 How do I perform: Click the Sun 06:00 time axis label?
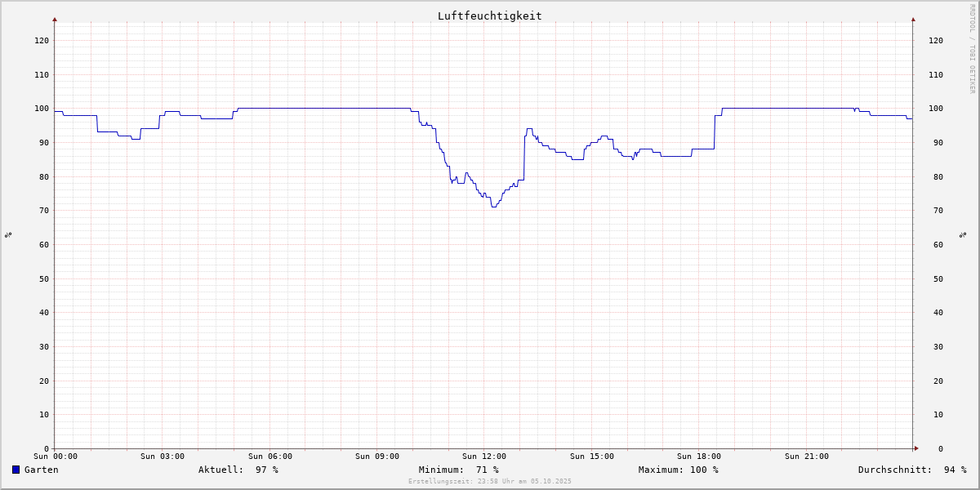(270, 457)
